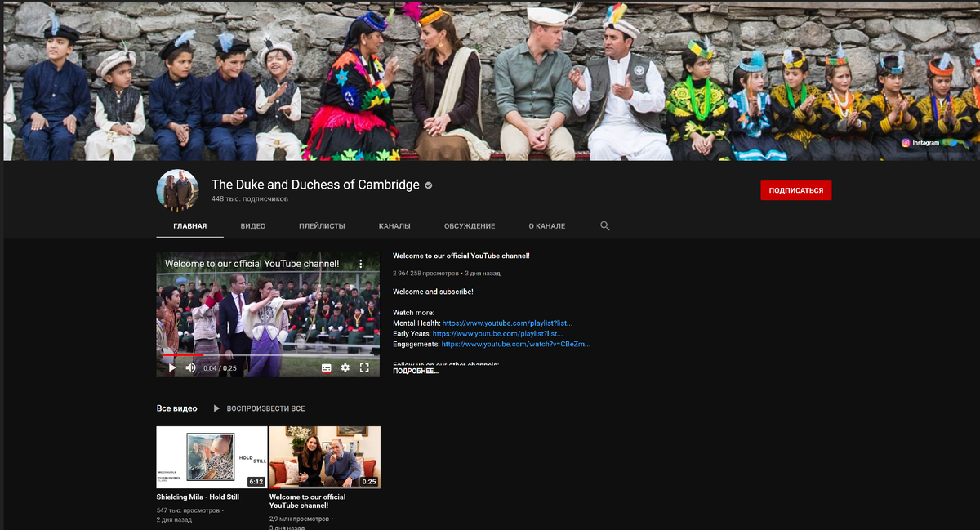The height and width of the screenshot is (530, 980).
Task: Switch the featured video to fullscreen
Action: click(364, 367)
